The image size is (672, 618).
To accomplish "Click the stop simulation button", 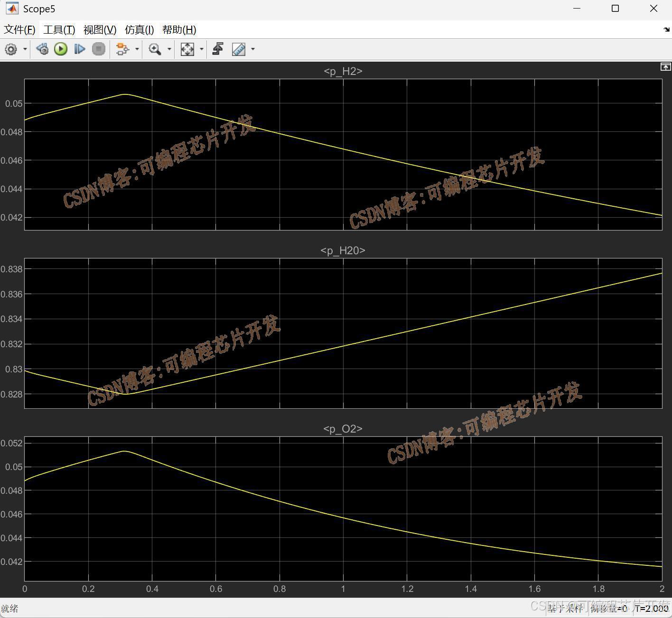I will click(x=98, y=49).
